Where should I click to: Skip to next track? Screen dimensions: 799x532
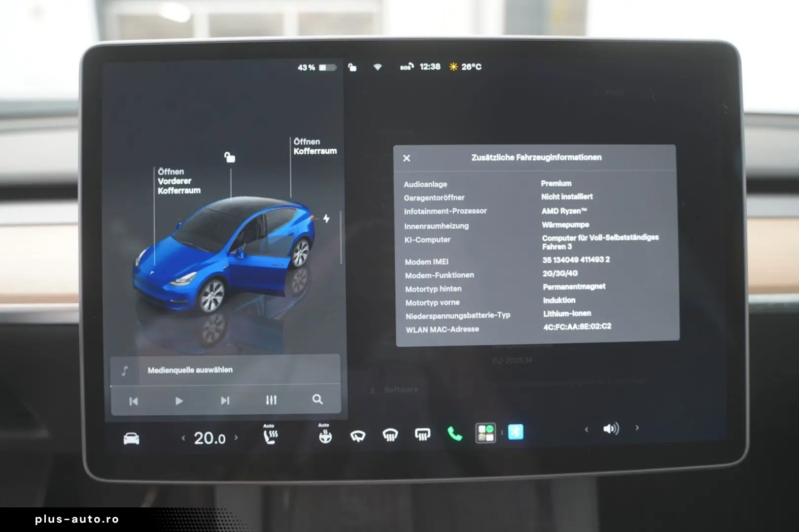pyautogui.click(x=225, y=400)
